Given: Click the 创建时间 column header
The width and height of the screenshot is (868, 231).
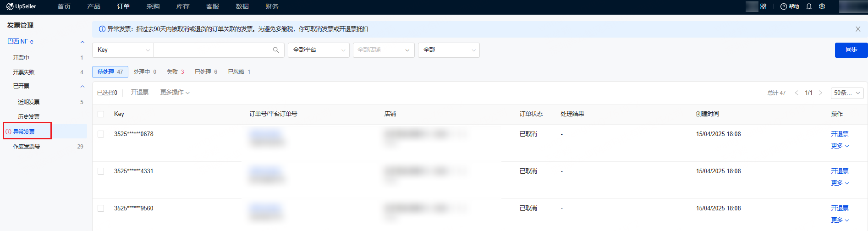Looking at the screenshot, I should [707, 114].
